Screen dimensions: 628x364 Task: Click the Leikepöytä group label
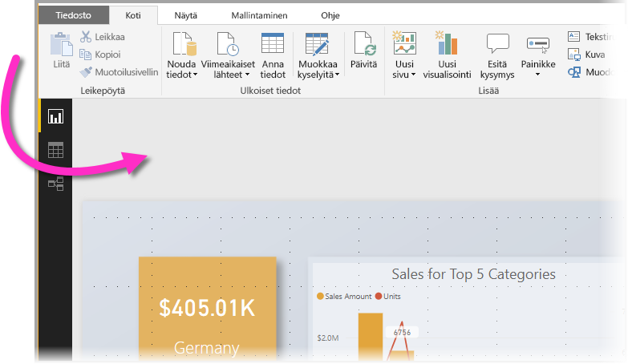pyautogui.click(x=103, y=91)
